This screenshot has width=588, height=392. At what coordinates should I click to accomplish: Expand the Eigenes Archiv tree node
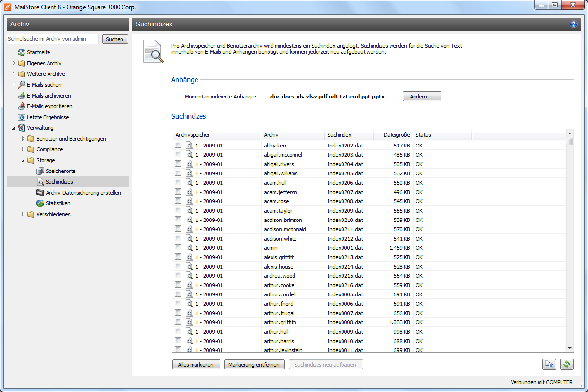(14, 63)
